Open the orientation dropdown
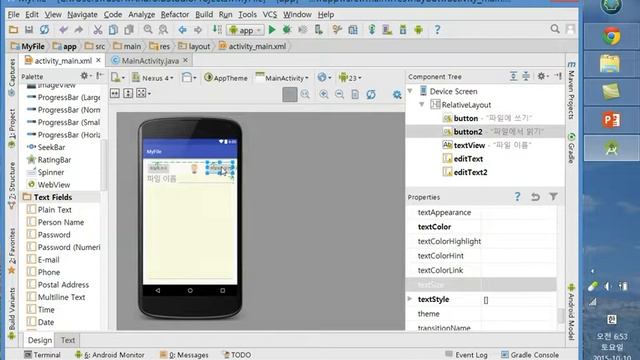 (x=189, y=78)
